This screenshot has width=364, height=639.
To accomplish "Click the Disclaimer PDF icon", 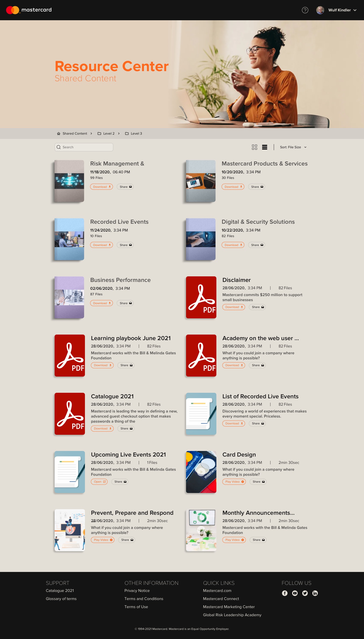I will tap(201, 297).
